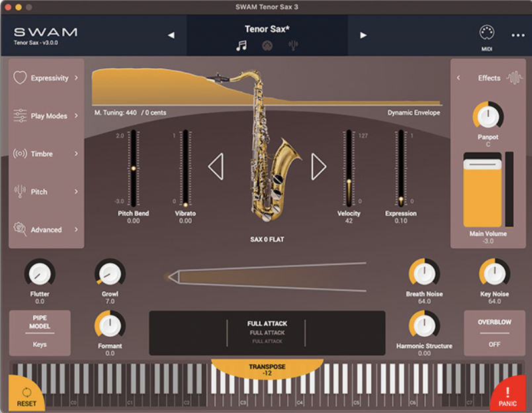
Task: Click the Timbre panel icon
Action: (19, 154)
